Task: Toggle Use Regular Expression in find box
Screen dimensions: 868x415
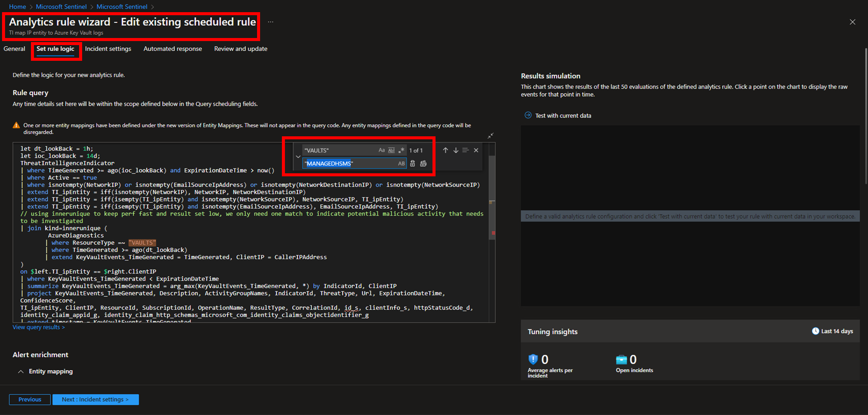Action: click(402, 150)
